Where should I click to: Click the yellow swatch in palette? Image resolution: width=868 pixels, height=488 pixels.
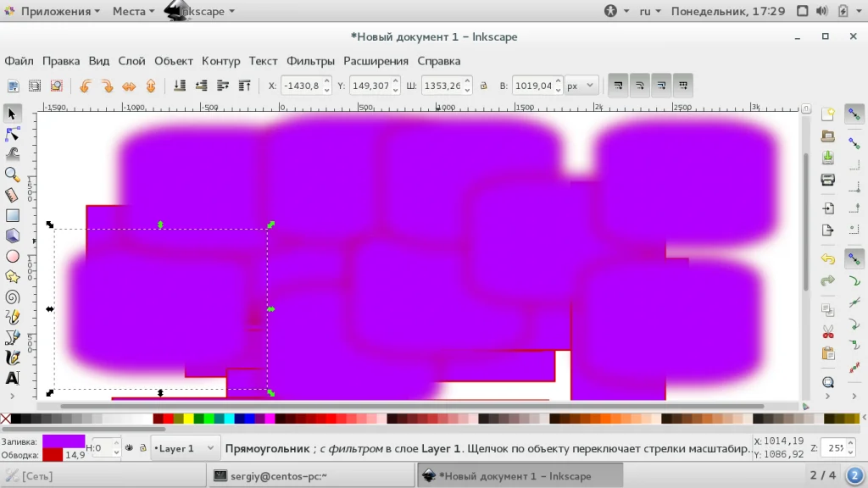coord(189,419)
